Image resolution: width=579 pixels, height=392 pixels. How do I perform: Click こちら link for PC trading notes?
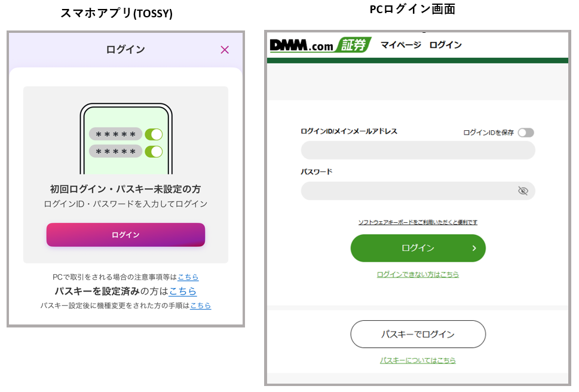[x=188, y=277]
